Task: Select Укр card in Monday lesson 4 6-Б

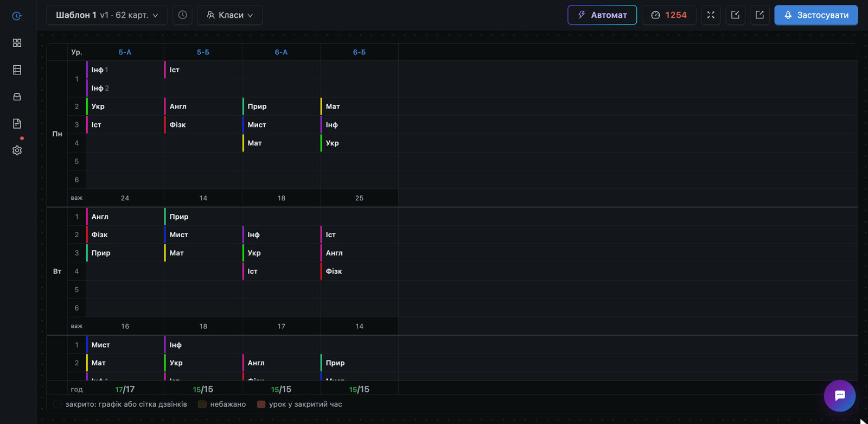Action: click(x=359, y=143)
